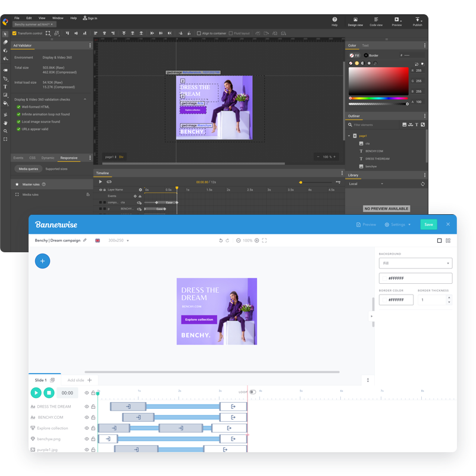Click Sign in link

90,18
